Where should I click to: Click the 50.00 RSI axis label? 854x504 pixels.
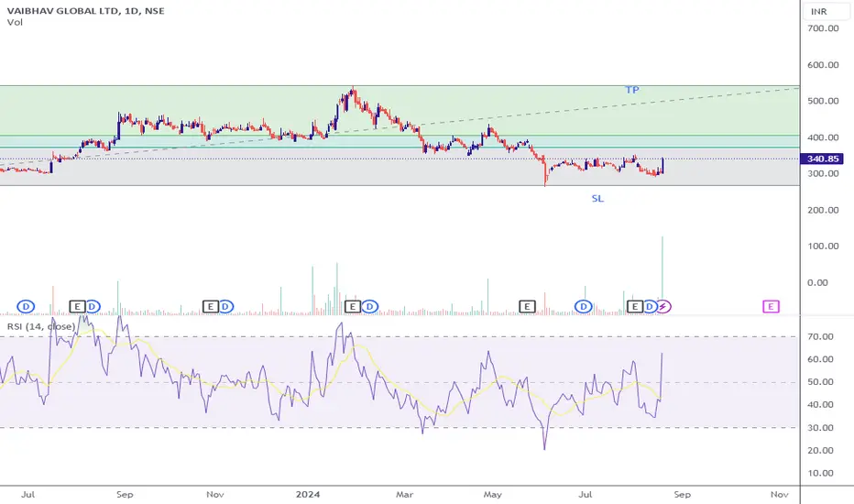820,382
